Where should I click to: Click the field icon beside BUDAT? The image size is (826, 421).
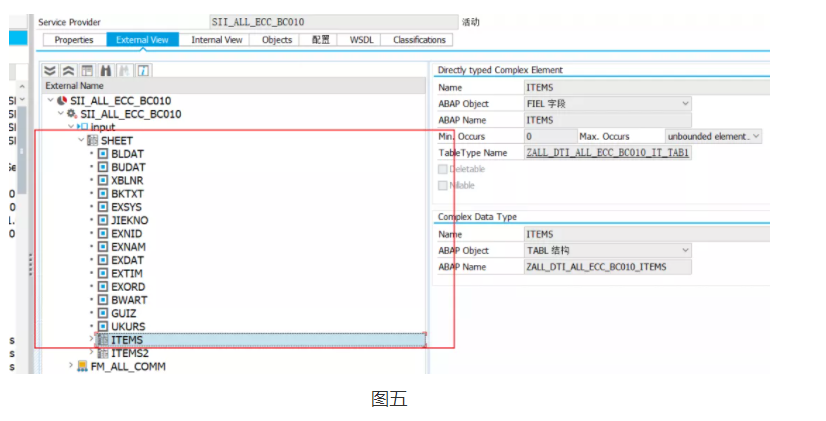click(103, 167)
